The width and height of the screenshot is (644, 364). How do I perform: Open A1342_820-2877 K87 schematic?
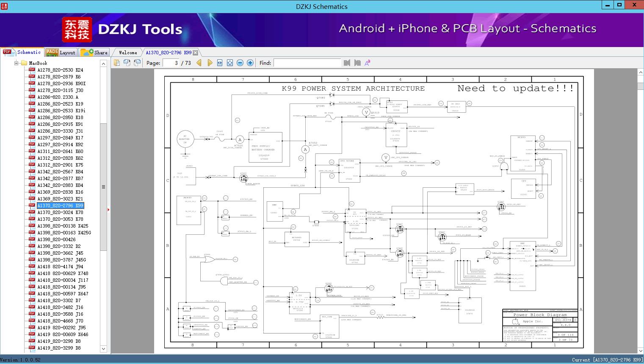coord(60,178)
